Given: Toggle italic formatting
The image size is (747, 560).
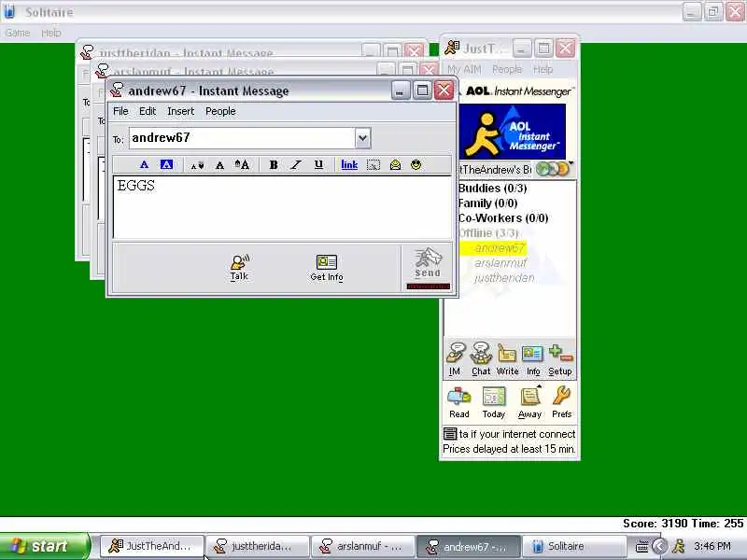Looking at the screenshot, I should (296, 165).
